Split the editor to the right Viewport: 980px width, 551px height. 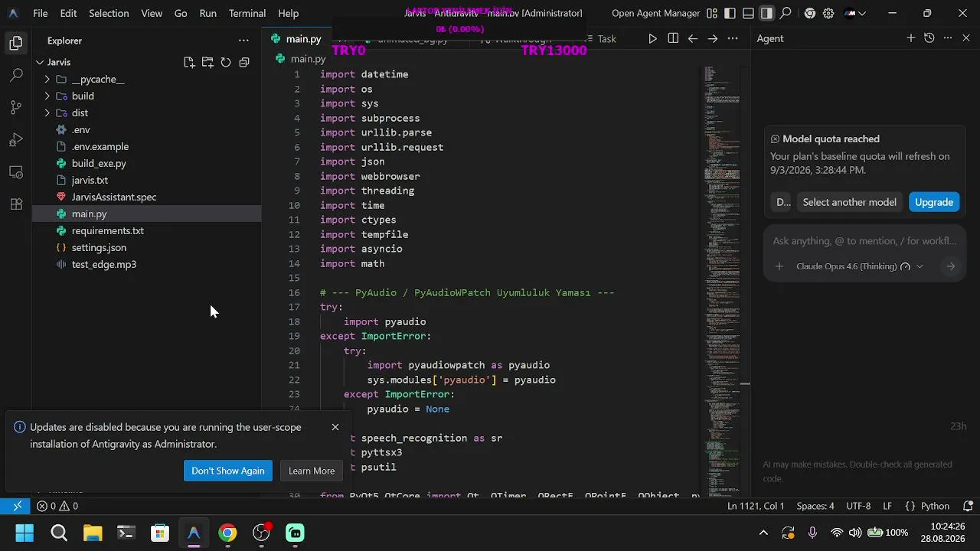tap(673, 38)
